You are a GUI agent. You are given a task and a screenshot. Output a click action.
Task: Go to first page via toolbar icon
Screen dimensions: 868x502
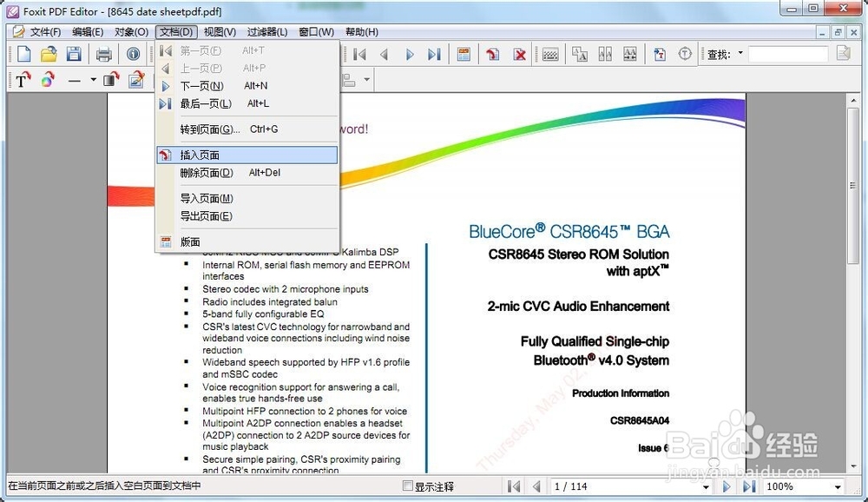[360, 55]
